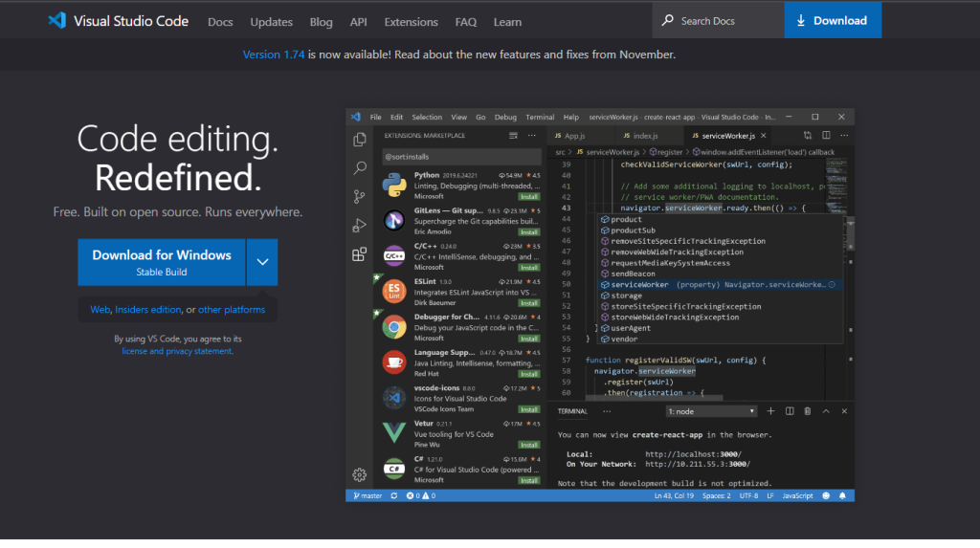Click the C/C++ extension icon

pyautogui.click(x=394, y=255)
